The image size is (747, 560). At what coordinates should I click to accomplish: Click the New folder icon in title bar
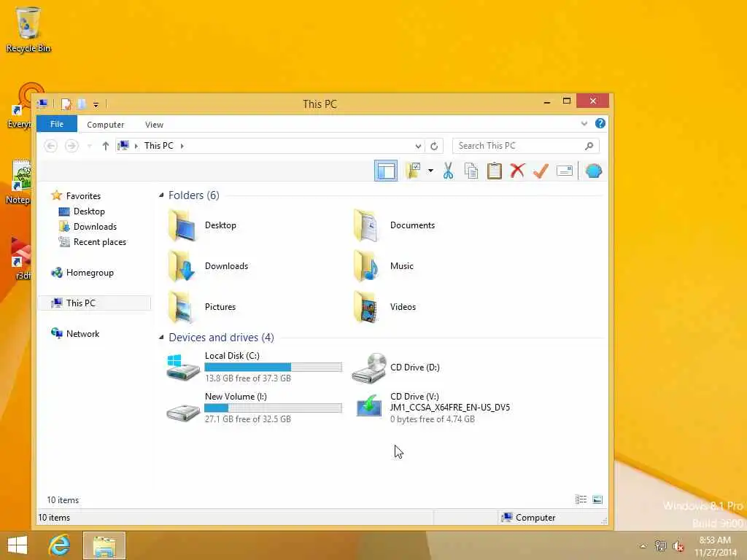(x=82, y=104)
